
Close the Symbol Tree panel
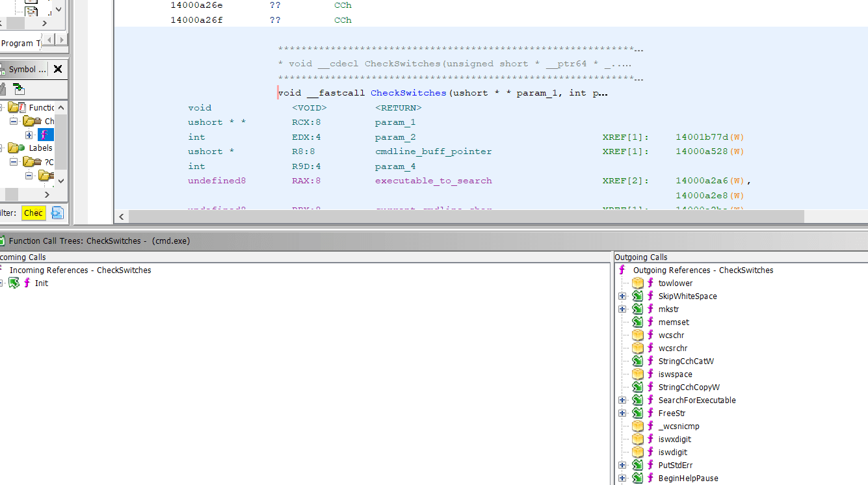(57, 69)
